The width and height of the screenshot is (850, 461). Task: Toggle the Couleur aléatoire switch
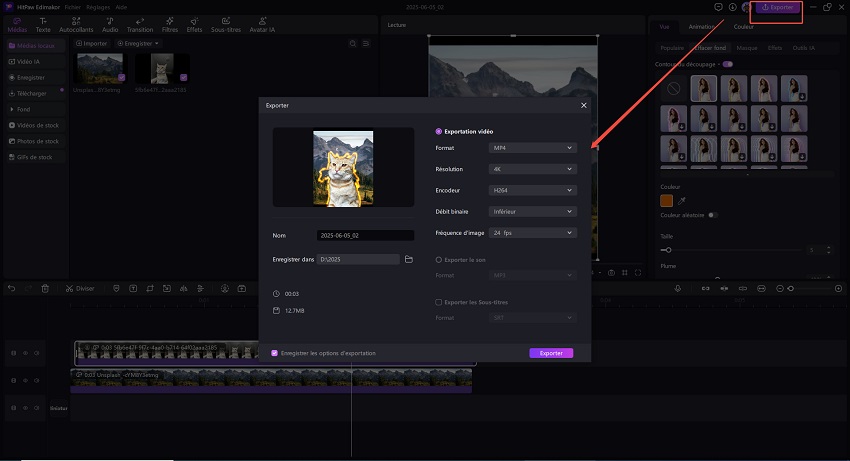[712, 215]
